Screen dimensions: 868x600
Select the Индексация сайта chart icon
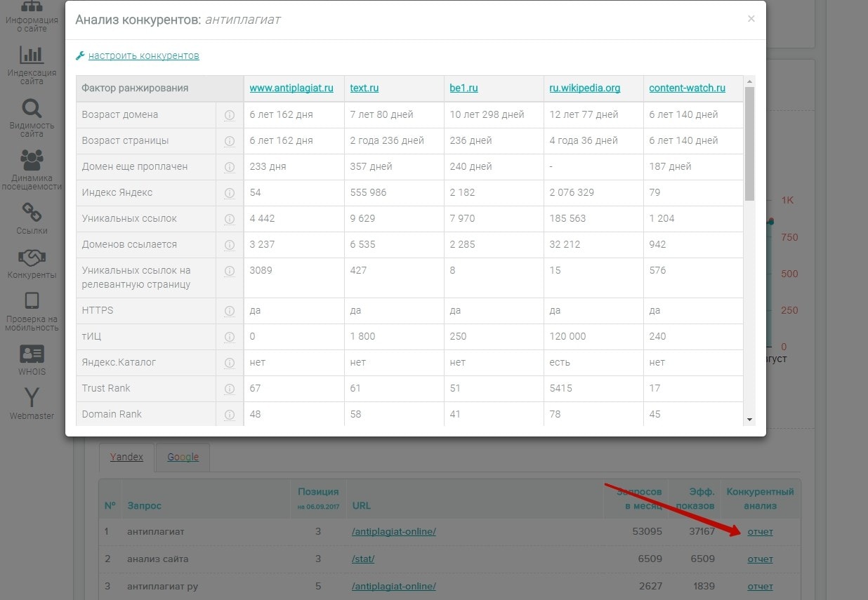click(x=32, y=55)
